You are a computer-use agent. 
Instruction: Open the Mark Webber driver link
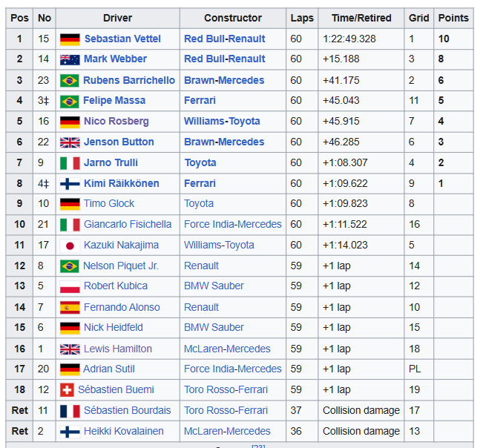click(x=115, y=59)
